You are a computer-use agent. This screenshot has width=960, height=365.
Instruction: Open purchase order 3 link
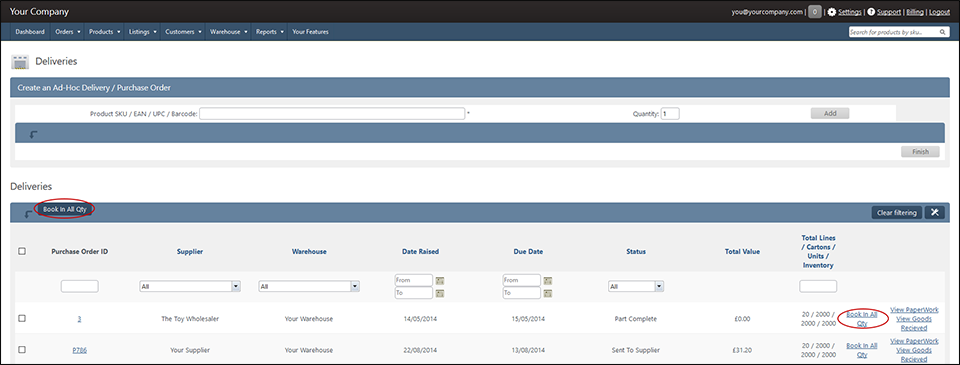[80, 319]
